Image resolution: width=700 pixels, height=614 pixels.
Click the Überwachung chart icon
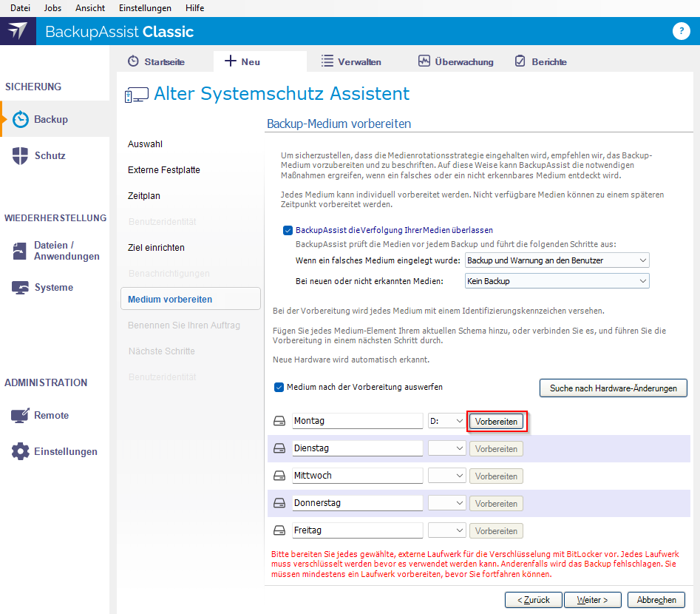tap(424, 61)
